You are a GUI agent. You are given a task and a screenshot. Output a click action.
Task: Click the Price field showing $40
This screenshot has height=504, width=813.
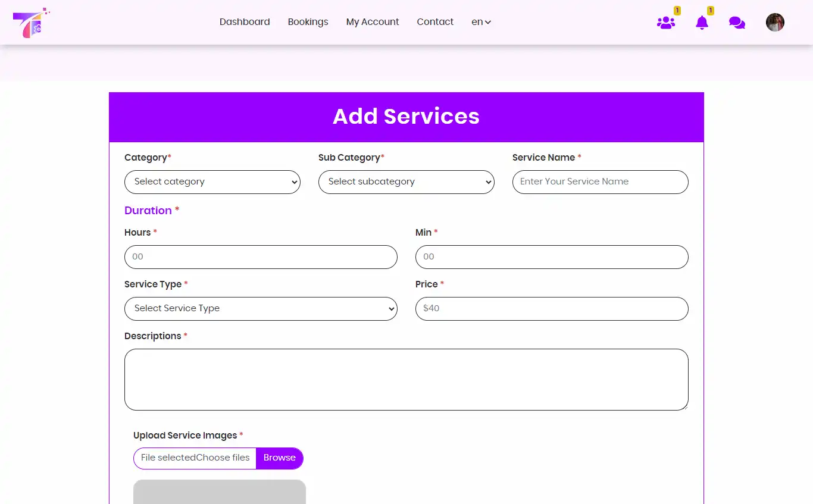point(552,309)
